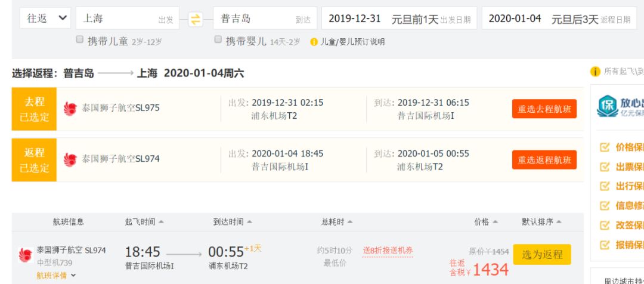Click the yellow info icon beside 儿童/婴儿预订说明
This screenshot has height=284, width=644.
point(314,42)
